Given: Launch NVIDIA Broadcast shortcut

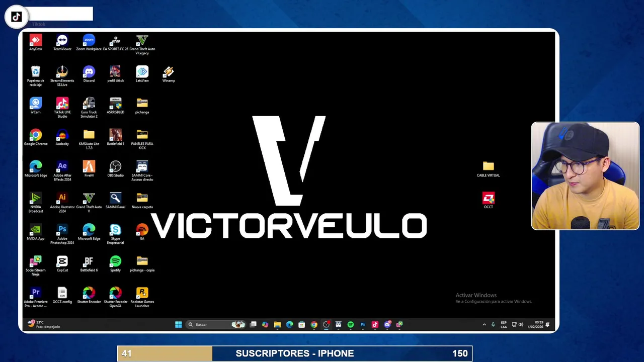Looking at the screenshot, I should (x=36, y=203).
